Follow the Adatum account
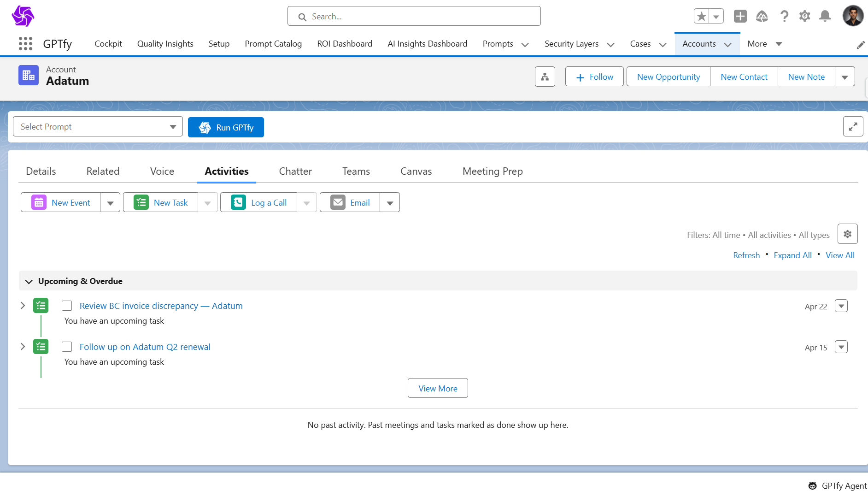 point(594,77)
